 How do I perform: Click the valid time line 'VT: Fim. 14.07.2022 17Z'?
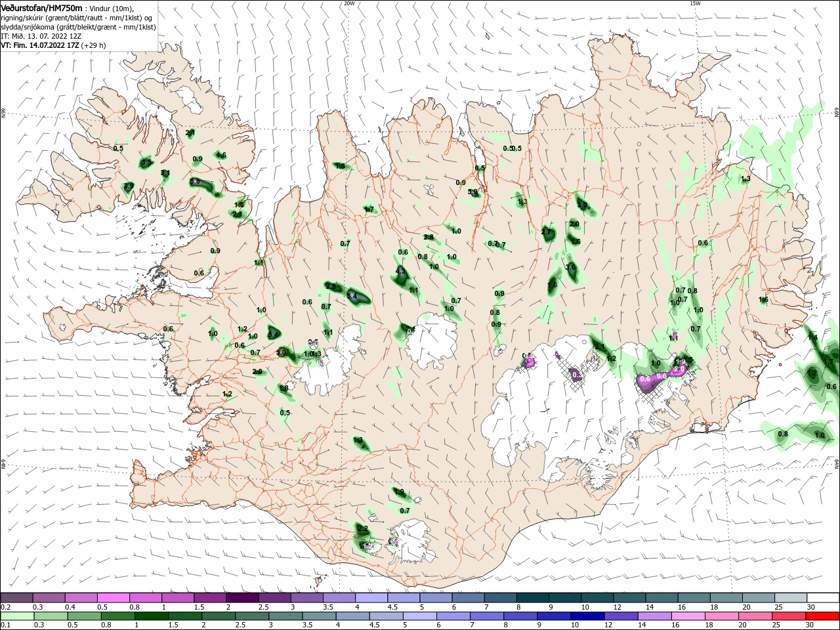coord(41,45)
